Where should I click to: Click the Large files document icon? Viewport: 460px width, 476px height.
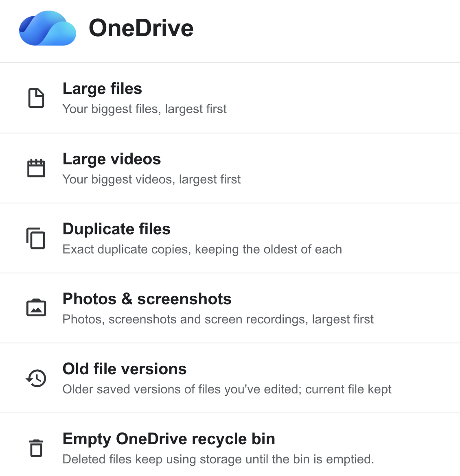pos(36,98)
